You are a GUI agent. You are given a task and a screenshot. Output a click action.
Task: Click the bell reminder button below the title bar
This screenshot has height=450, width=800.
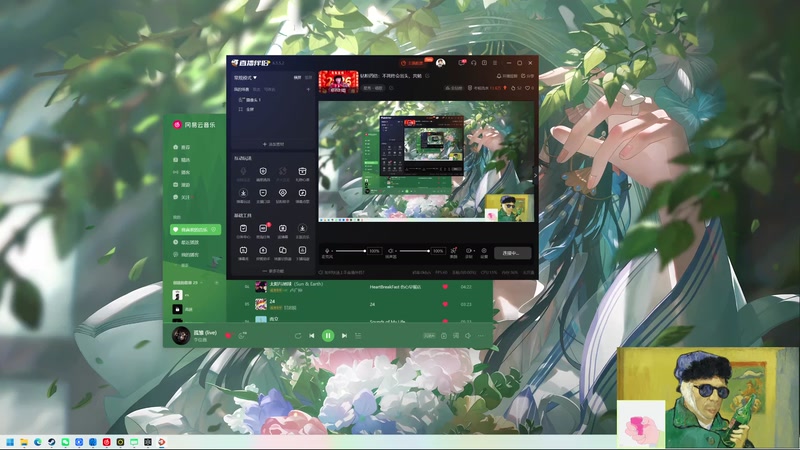pos(507,76)
